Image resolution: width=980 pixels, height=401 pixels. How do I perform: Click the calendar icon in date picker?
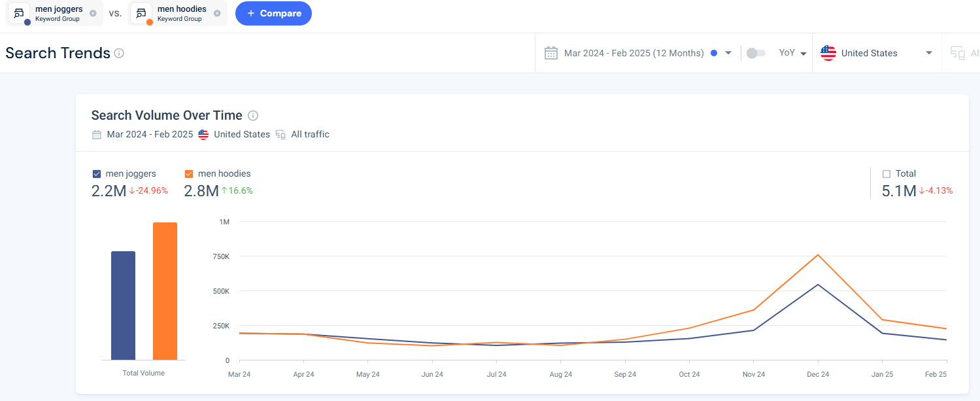(x=551, y=53)
